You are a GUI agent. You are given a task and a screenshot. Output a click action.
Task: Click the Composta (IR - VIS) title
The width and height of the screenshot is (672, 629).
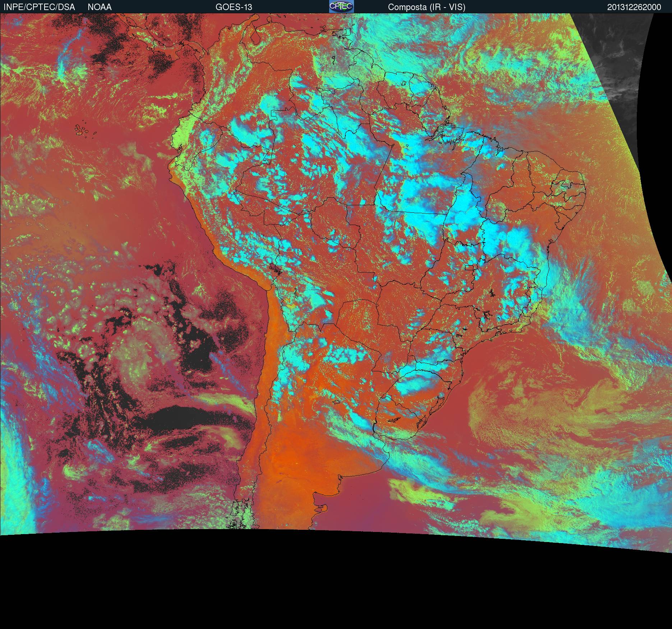tap(427, 7)
